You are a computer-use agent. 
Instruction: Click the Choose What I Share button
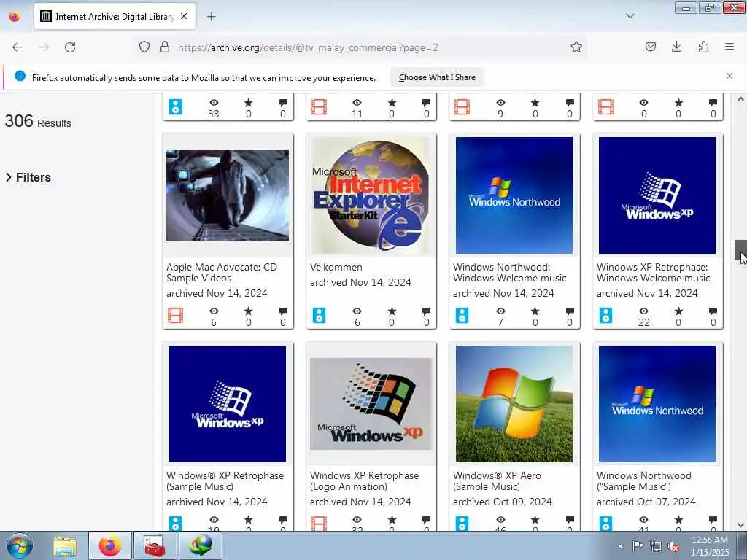pos(437,77)
